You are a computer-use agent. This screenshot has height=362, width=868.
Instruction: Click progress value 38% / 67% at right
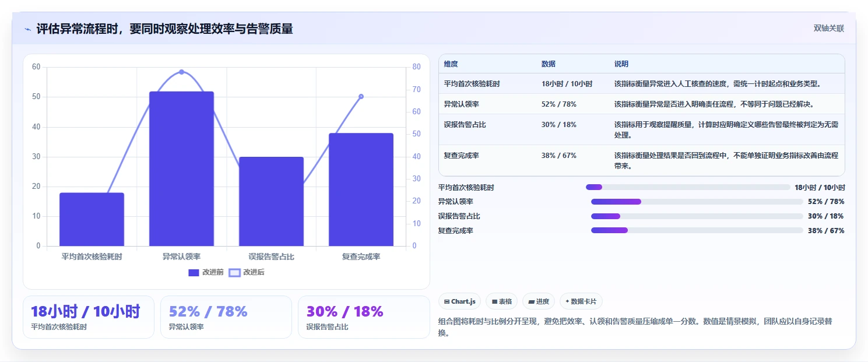coord(826,230)
